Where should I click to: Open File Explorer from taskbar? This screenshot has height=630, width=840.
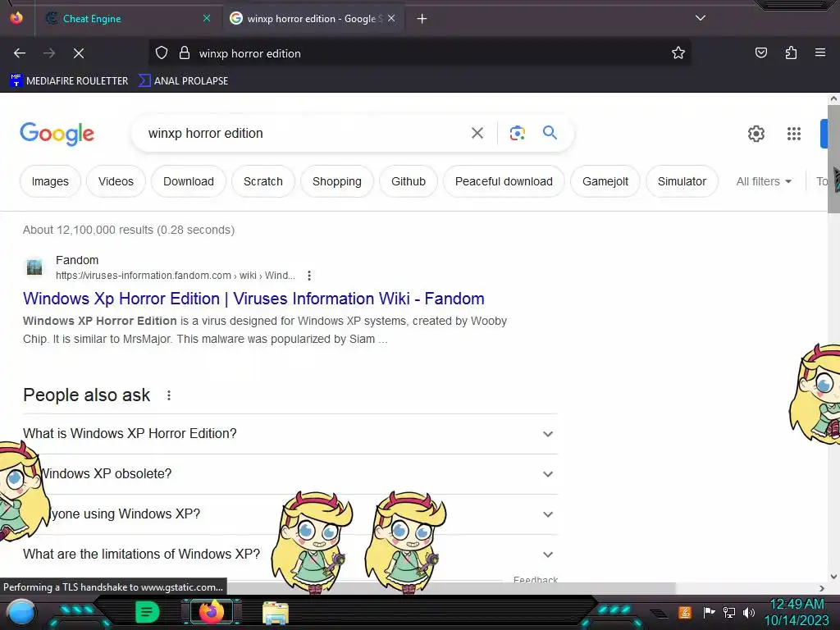276,613
